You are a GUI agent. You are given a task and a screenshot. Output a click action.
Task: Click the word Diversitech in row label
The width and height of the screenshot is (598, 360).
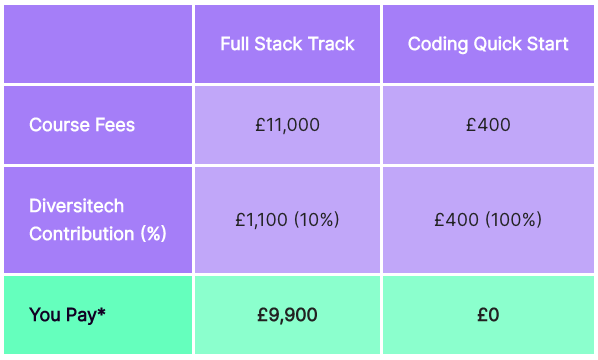(x=77, y=206)
